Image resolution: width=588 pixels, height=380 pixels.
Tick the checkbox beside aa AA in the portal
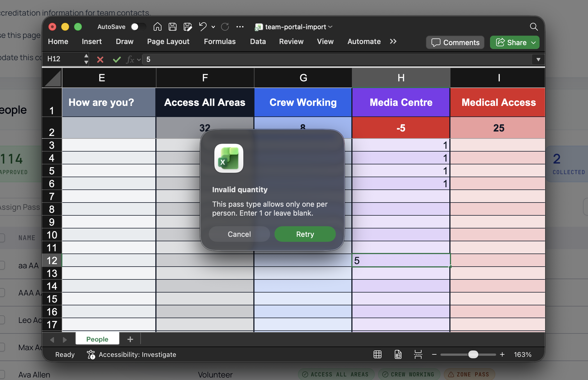(x=2, y=265)
